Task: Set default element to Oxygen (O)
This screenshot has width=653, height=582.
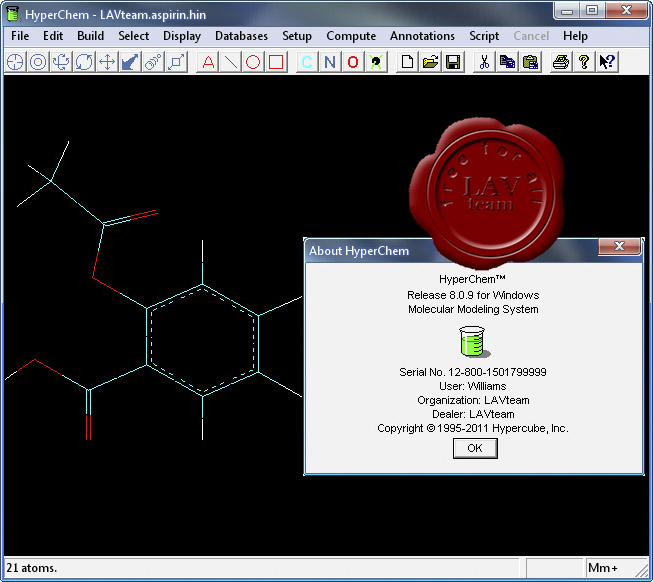Action: coord(353,62)
